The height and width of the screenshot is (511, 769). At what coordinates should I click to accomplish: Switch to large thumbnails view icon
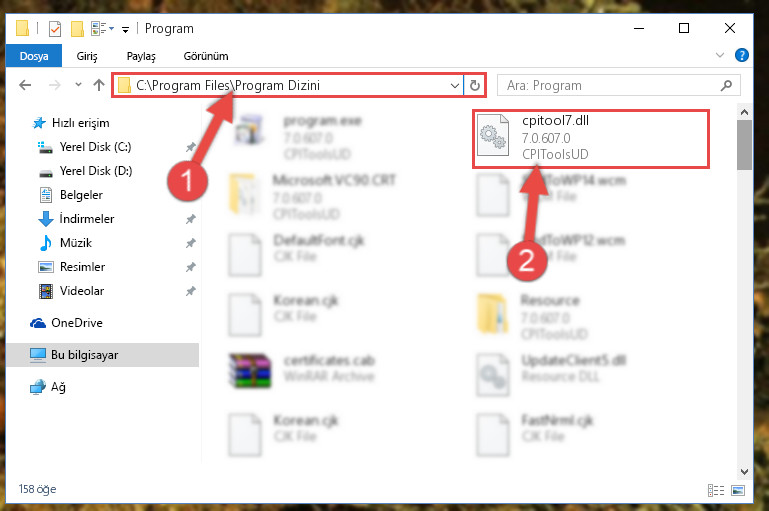coord(738,490)
